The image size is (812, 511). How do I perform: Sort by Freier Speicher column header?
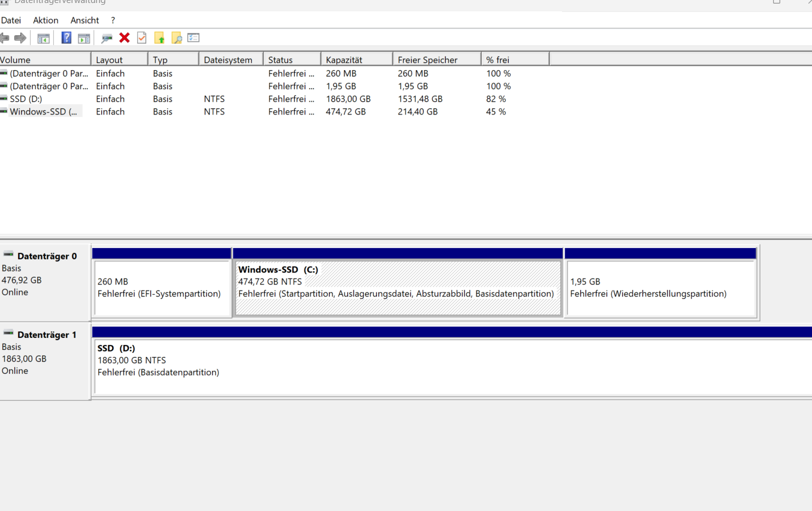pos(437,59)
